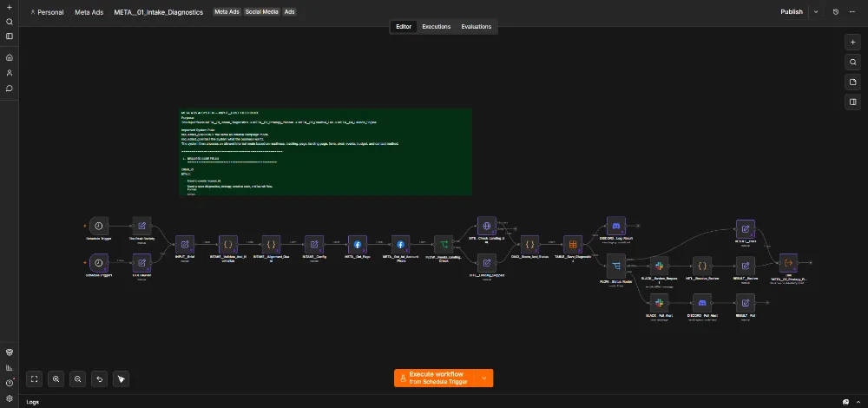Zoom to fit the workflow view
The height and width of the screenshot is (408, 868).
(x=35, y=378)
